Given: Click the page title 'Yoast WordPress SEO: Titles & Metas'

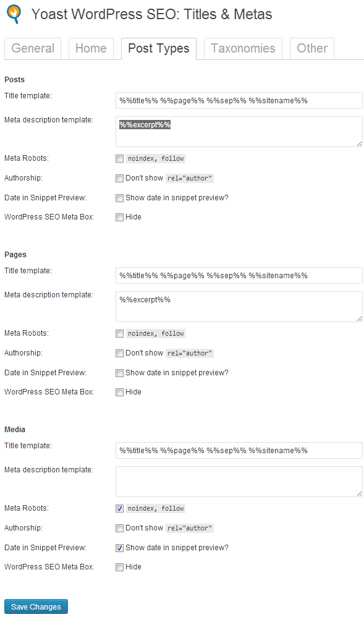Looking at the screenshot, I should point(151,14).
